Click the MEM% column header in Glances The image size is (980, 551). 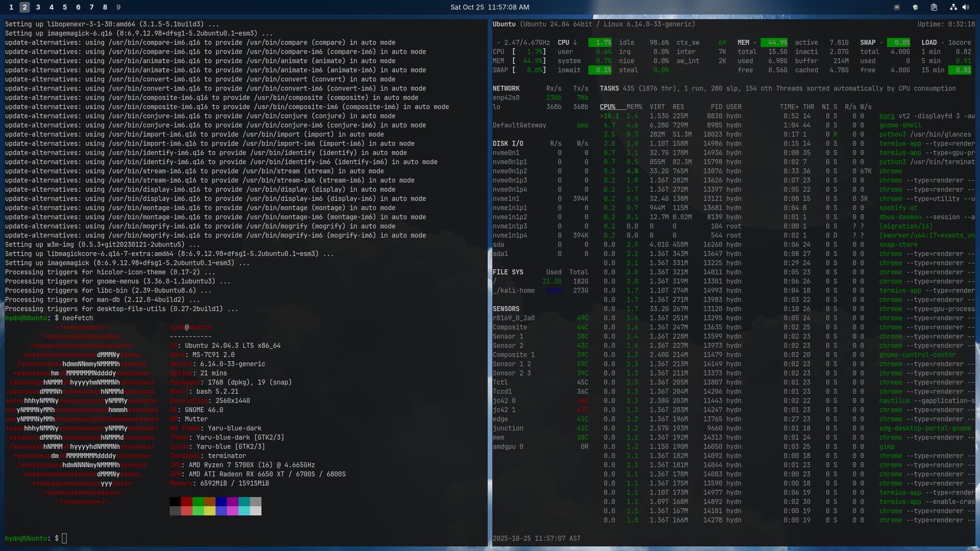coord(634,107)
